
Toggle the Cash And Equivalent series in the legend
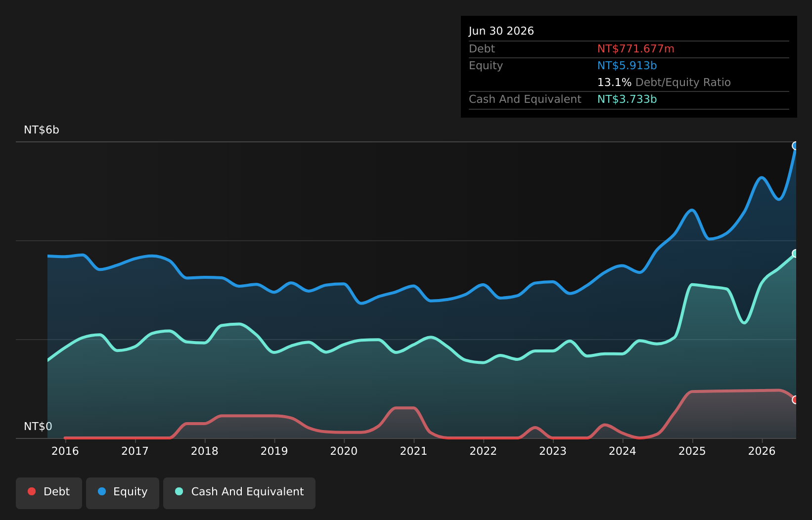pyautogui.click(x=239, y=493)
